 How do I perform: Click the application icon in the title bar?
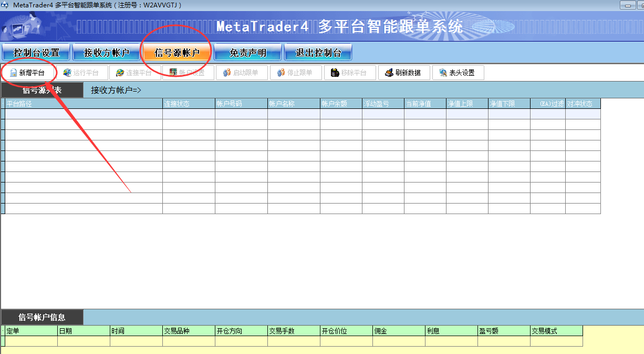pos(5,5)
